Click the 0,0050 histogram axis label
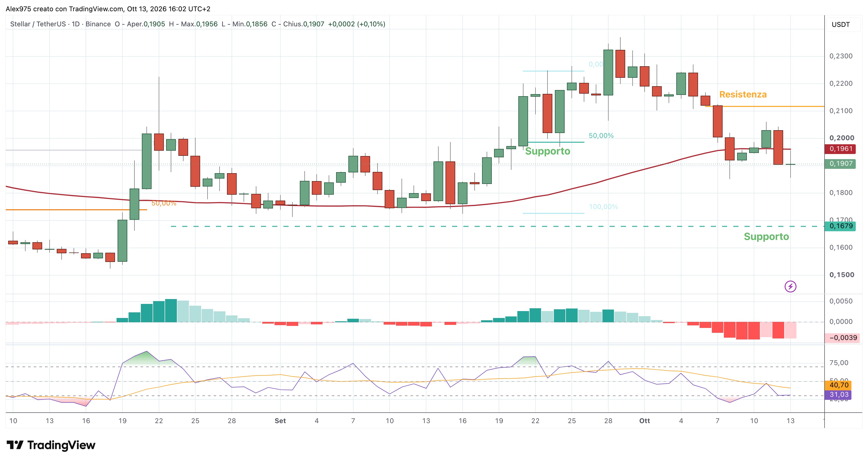 (x=841, y=301)
